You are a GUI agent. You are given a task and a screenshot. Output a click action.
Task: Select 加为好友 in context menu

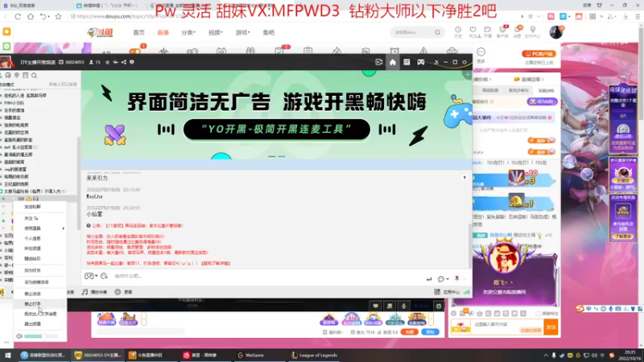32,270
